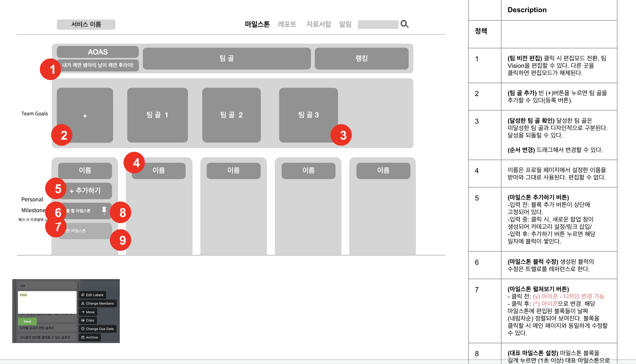Click the Archive box icon
Screen dimensions: 636x364
83,337
